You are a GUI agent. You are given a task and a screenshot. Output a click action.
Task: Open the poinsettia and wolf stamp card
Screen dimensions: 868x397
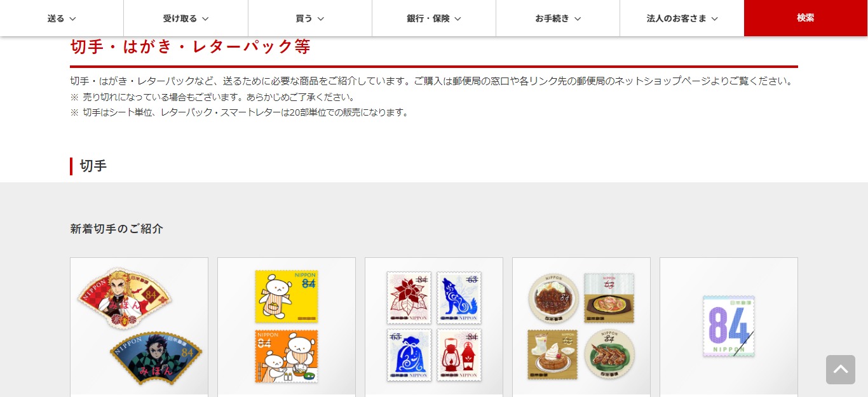434,327
